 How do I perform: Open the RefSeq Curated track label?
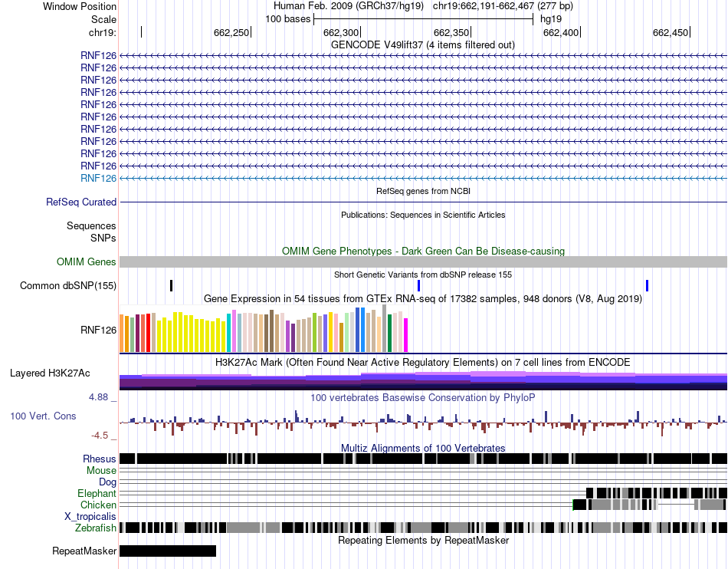pos(81,202)
